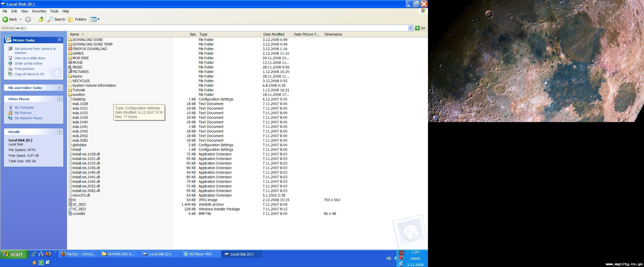Screen dimensions: 644x267
Task: Select the Tutoriali folder icon
Action: tap(70, 90)
